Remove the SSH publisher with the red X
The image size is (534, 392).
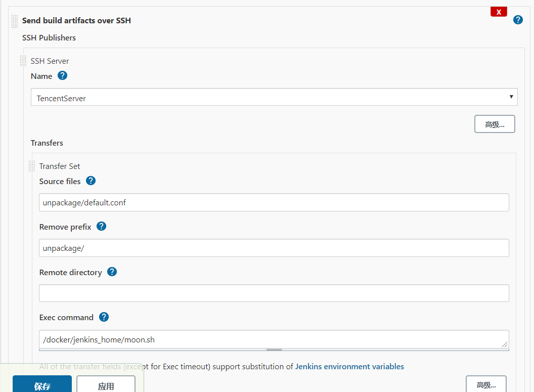coord(499,11)
